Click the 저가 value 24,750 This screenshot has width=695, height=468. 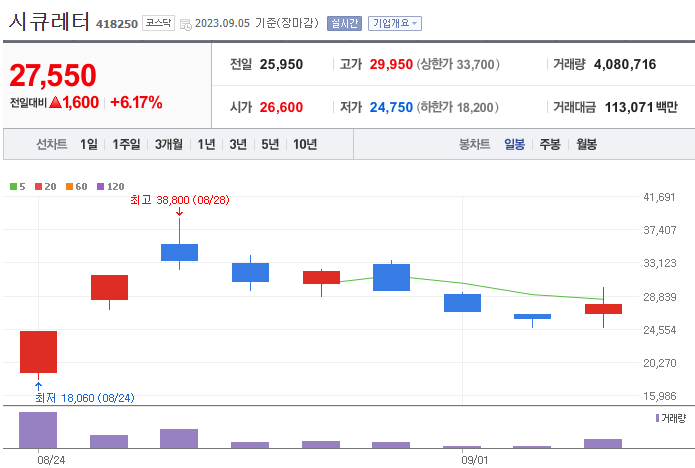pyautogui.click(x=391, y=107)
